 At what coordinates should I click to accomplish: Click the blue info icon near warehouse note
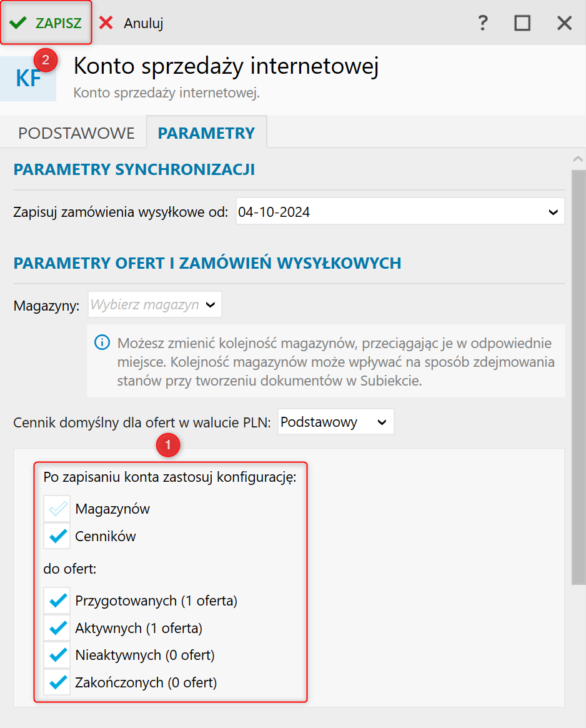point(101,342)
